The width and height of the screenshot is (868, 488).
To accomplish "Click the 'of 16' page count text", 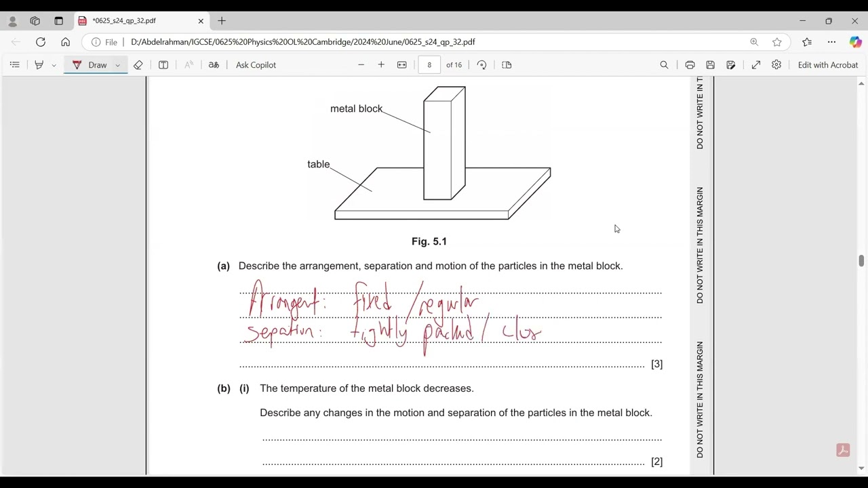I will click(454, 65).
